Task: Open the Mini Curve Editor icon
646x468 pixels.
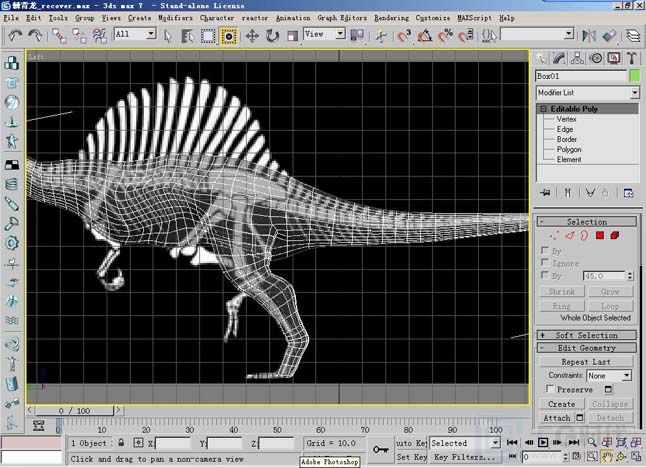Action: [39, 425]
